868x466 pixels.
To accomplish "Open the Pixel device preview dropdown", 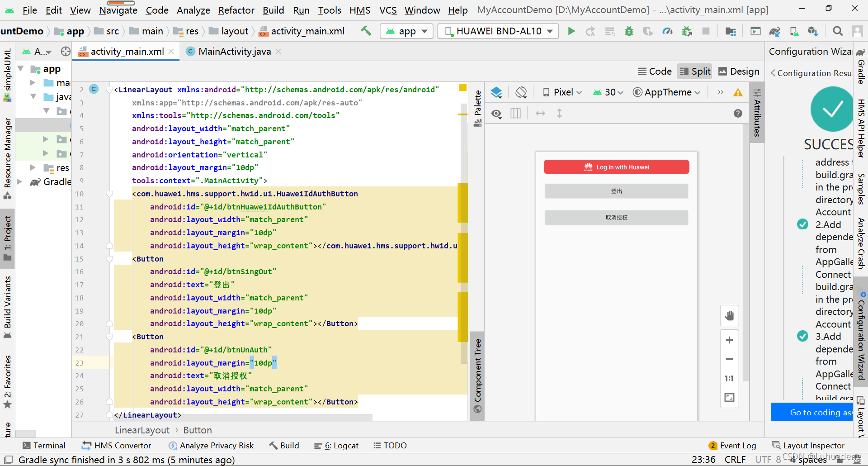I will pyautogui.click(x=562, y=92).
